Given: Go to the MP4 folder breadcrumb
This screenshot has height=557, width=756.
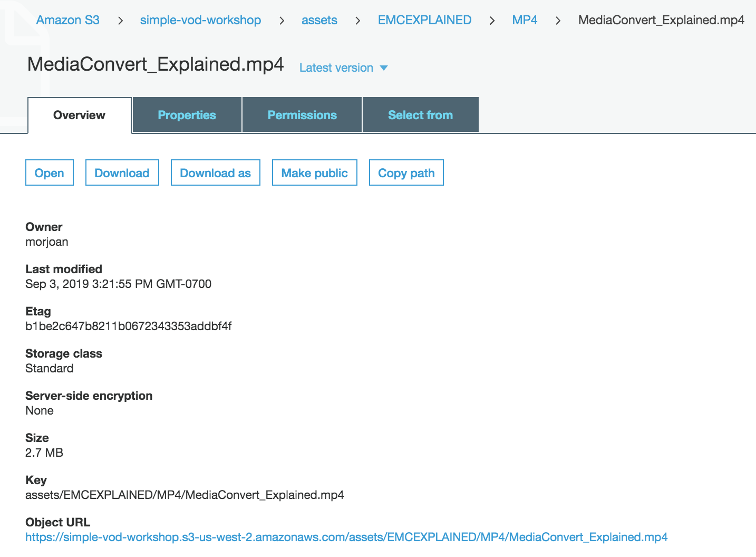Looking at the screenshot, I should pos(525,20).
